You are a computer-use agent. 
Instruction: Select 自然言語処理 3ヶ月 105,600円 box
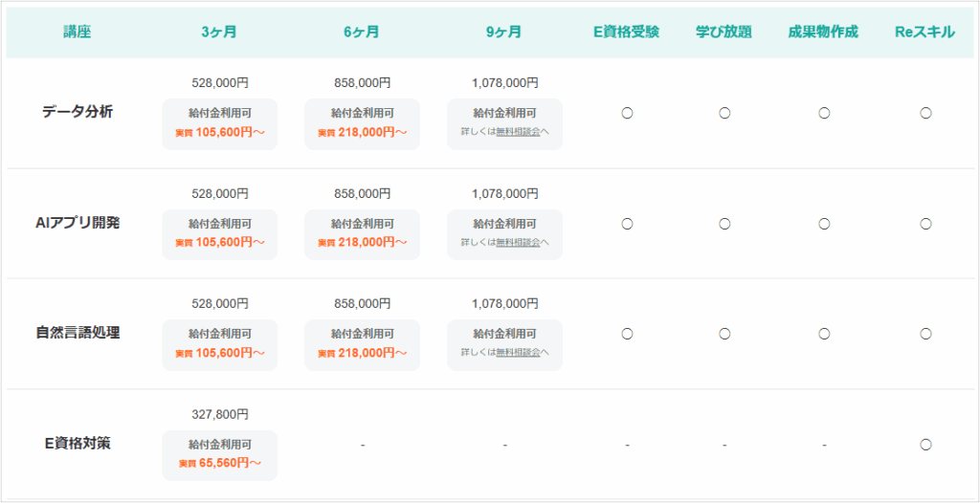(x=220, y=345)
